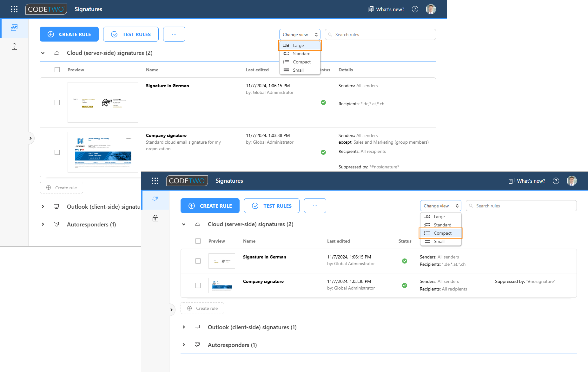The width and height of the screenshot is (588, 372).
Task: Expand side panel arrow in front window
Action: [171, 310]
